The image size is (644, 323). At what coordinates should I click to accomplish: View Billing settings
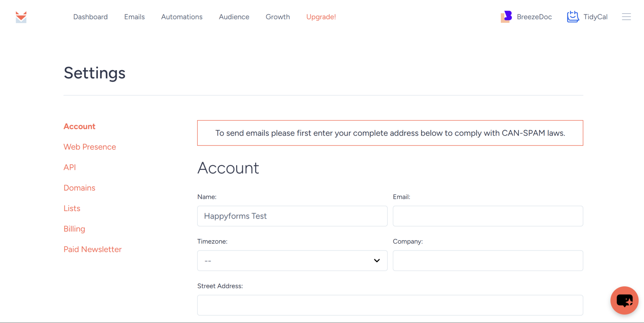[x=74, y=229]
